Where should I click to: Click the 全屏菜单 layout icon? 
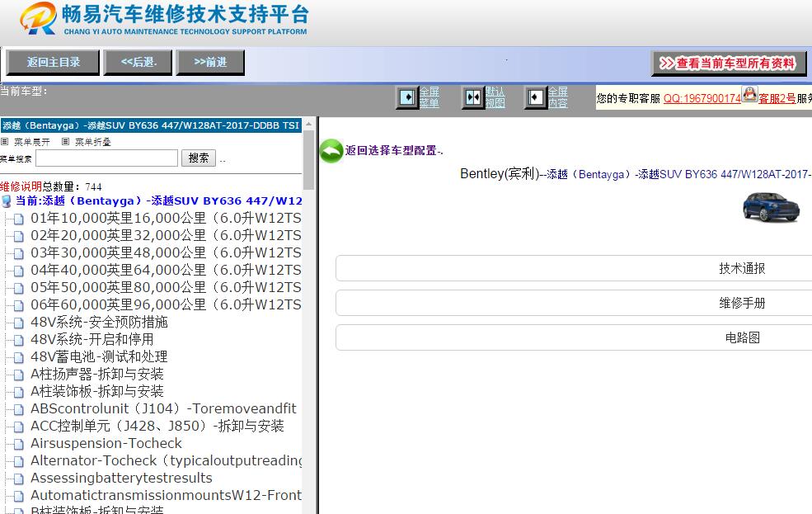(x=407, y=97)
